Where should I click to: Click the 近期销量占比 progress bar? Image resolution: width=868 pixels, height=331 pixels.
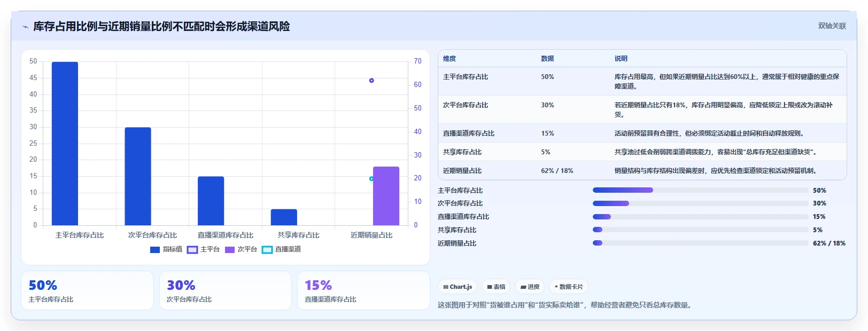point(700,243)
